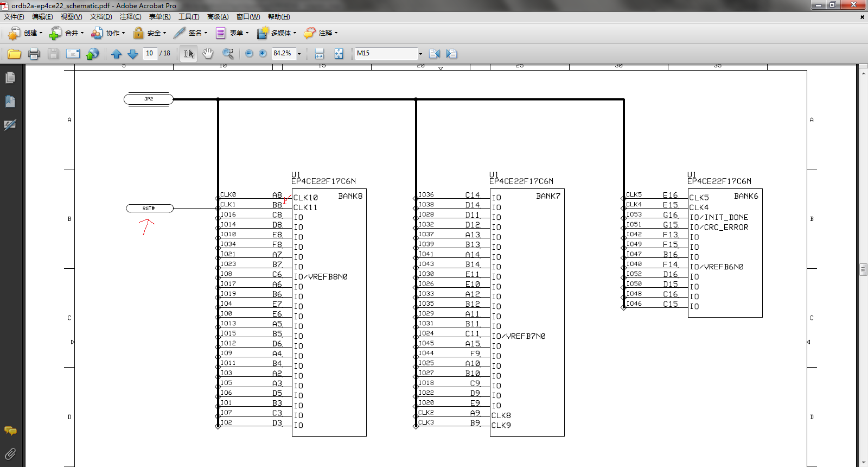Screen dimensions: 868x467
Task: Open the 文档(D) menu
Action: coord(101,17)
